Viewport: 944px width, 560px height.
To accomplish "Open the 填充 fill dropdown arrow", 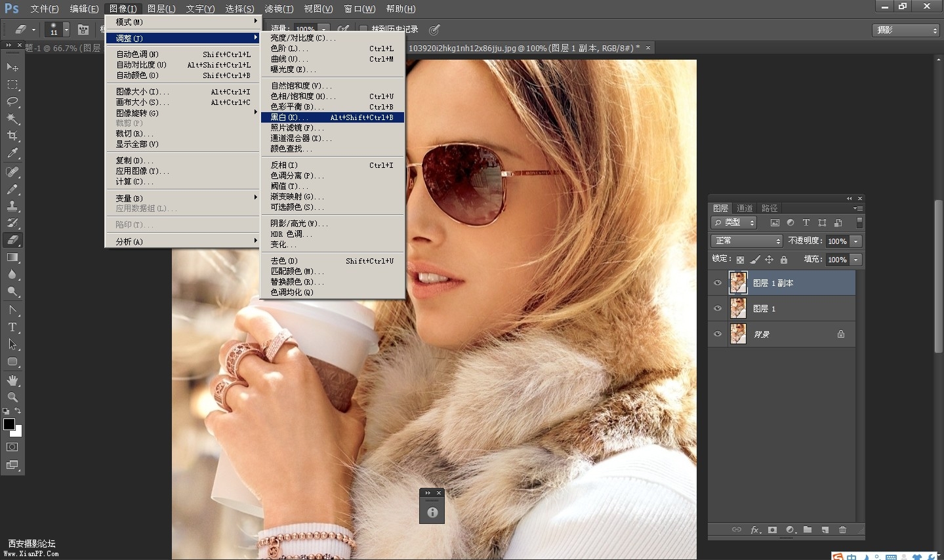I will click(855, 260).
